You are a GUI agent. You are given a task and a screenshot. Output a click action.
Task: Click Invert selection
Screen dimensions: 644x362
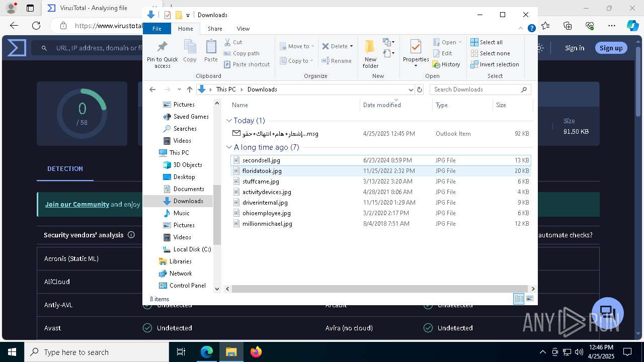coord(495,64)
